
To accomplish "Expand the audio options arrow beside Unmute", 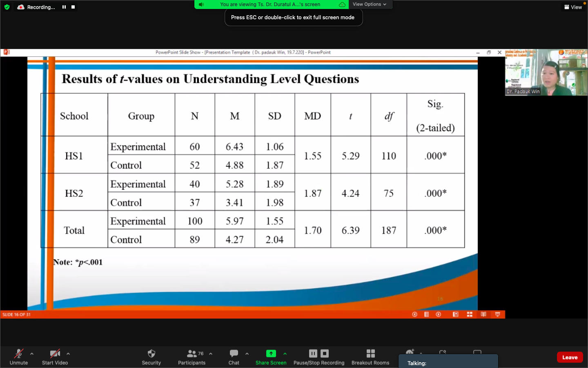I will pos(32,354).
